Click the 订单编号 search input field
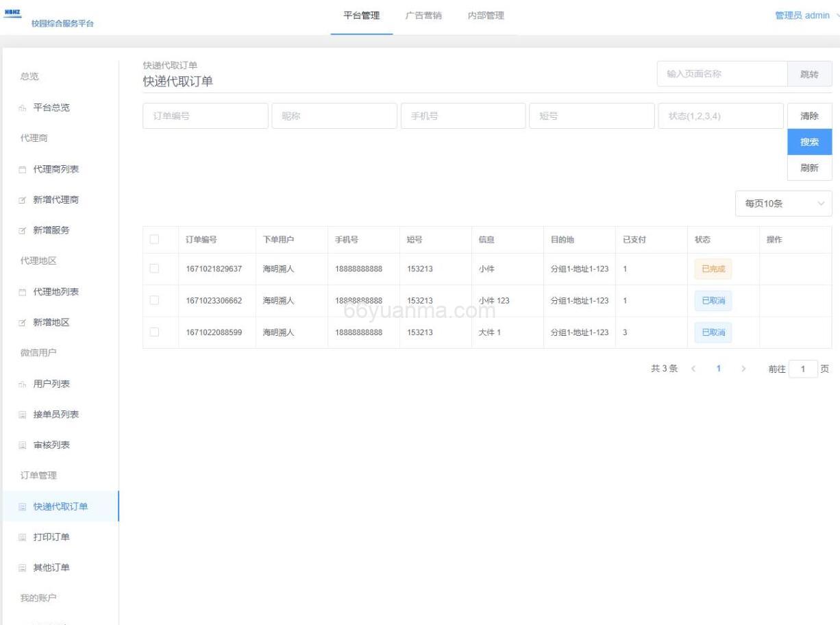The width and height of the screenshot is (840, 625). pos(205,115)
